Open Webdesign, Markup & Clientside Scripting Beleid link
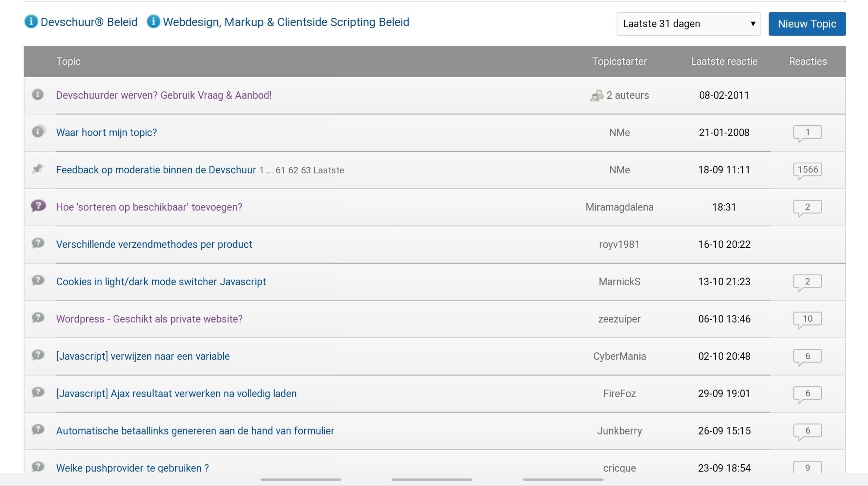Screen dimensions: 868x486 coord(286,22)
